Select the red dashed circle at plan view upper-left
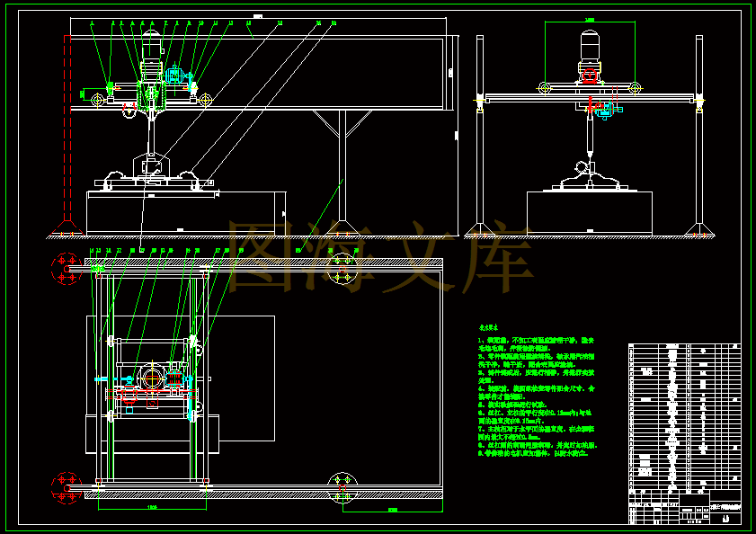This screenshot has width=756, height=534. (x=66, y=269)
